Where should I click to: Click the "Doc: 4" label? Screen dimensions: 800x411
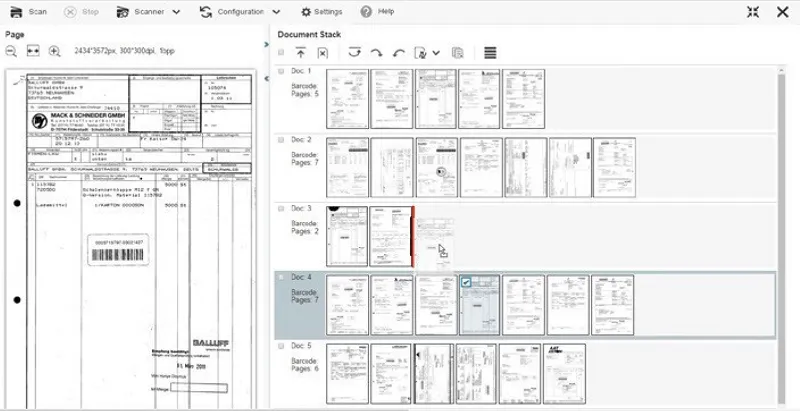(x=301, y=277)
